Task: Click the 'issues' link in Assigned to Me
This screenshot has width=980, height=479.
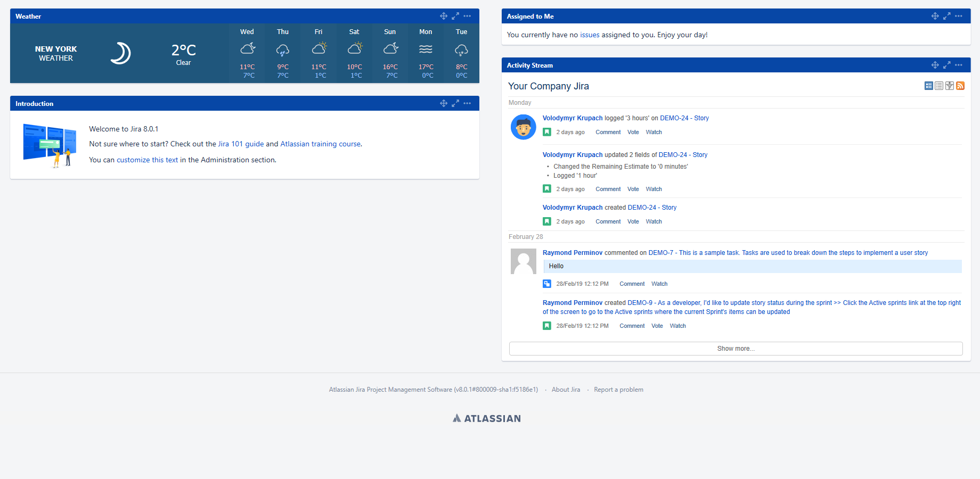Action: 589,35
